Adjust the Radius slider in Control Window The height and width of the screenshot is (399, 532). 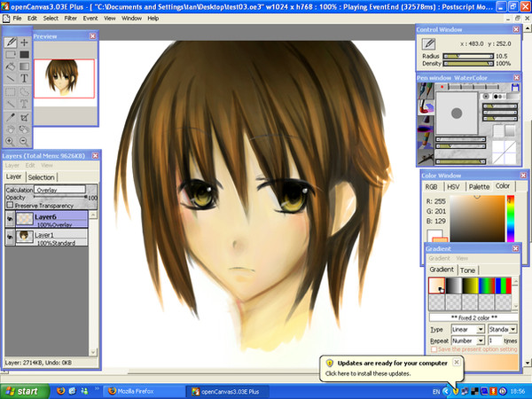click(468, 56)
